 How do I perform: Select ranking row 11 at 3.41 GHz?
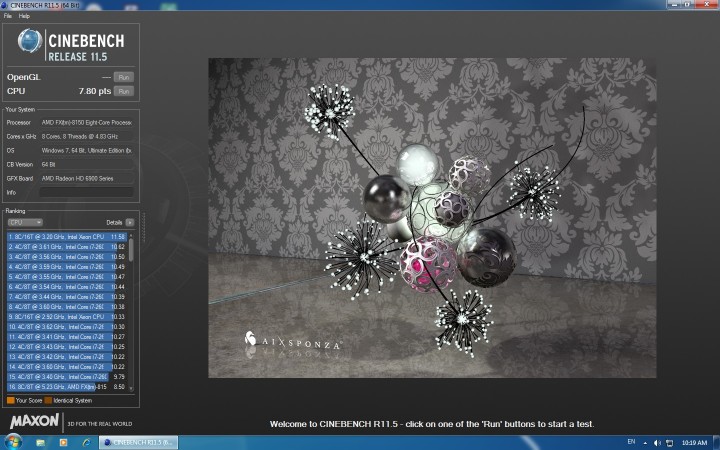pyautogui.click(x=67, y=337)
